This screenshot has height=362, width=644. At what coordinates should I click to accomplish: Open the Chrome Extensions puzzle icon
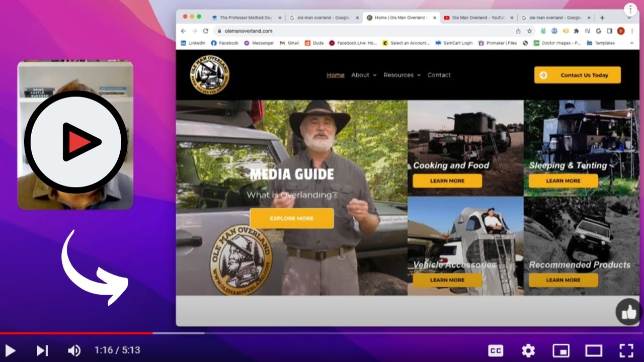577,31
